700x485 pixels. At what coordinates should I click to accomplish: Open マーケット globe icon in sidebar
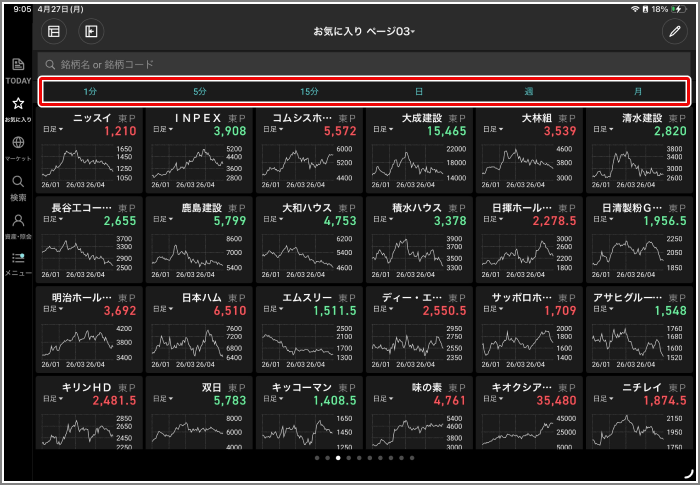click(x=18, y=147)
